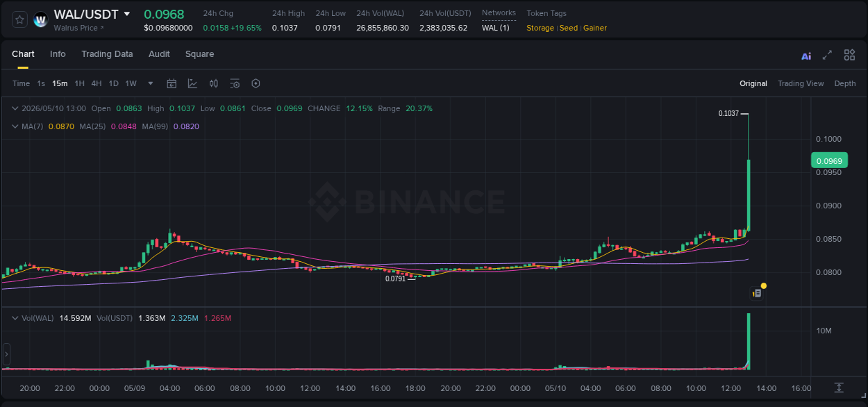Open the news event marker on chart
Image resolution: width=868 pixels, height=407 pixels.
click(757, 293)
